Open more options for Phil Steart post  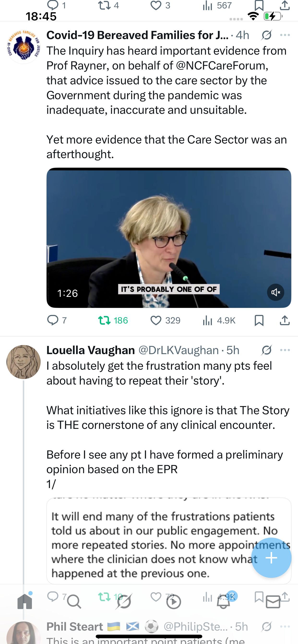pyautogui.click(x=285, y=627)
